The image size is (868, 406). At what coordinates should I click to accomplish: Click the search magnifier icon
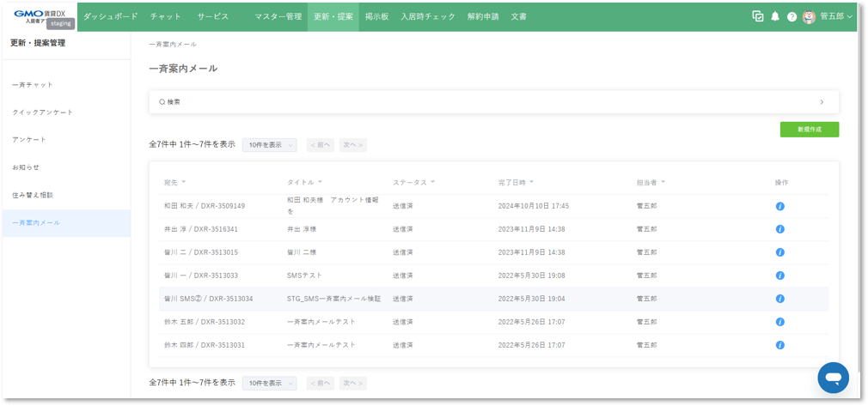[162, 102]
